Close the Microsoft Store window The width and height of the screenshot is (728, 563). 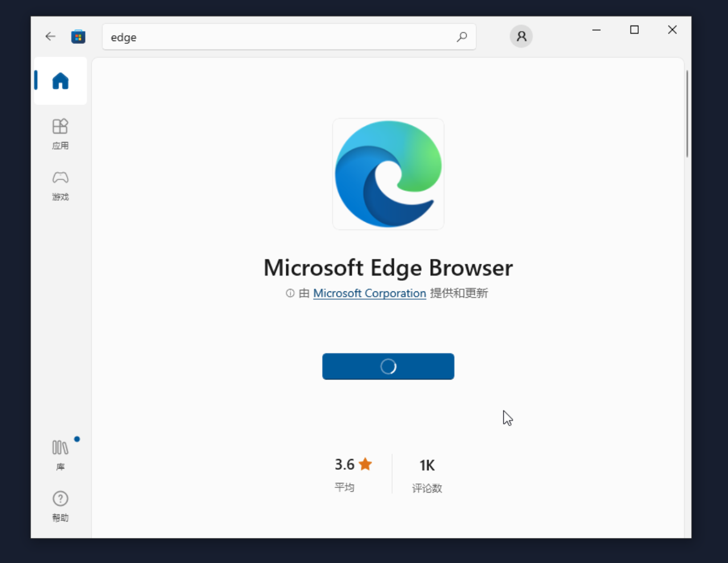tap(672, 30)
